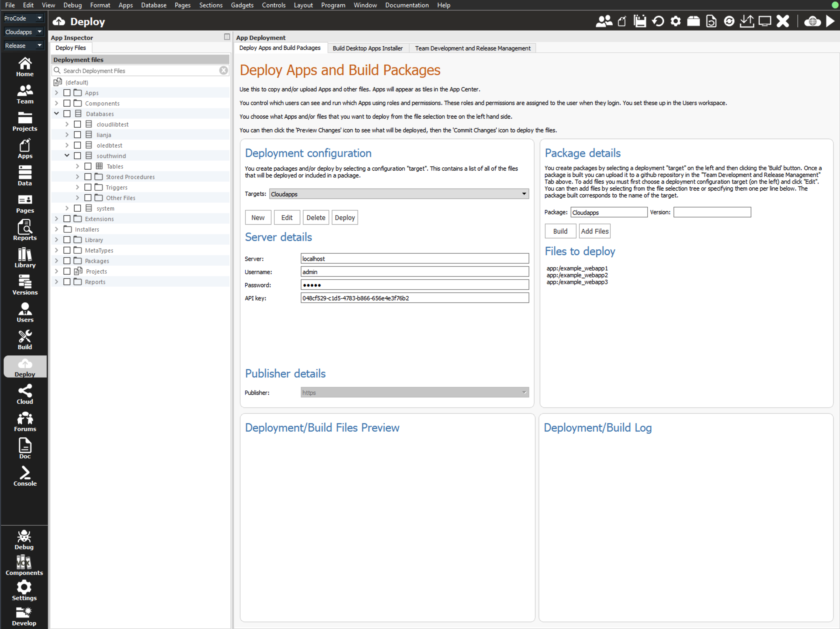Click the Add Files button
The height and width of the screenshot is (629, 840).
tap(594, 231)
